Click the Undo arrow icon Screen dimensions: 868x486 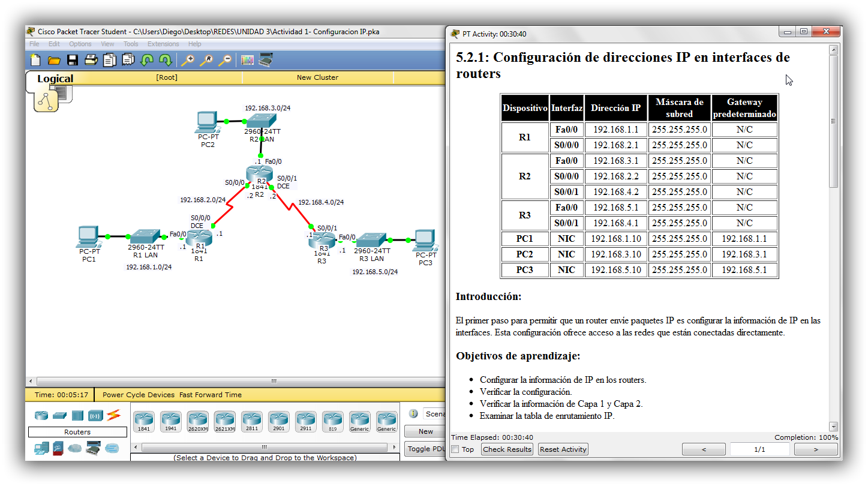[147, 60]
